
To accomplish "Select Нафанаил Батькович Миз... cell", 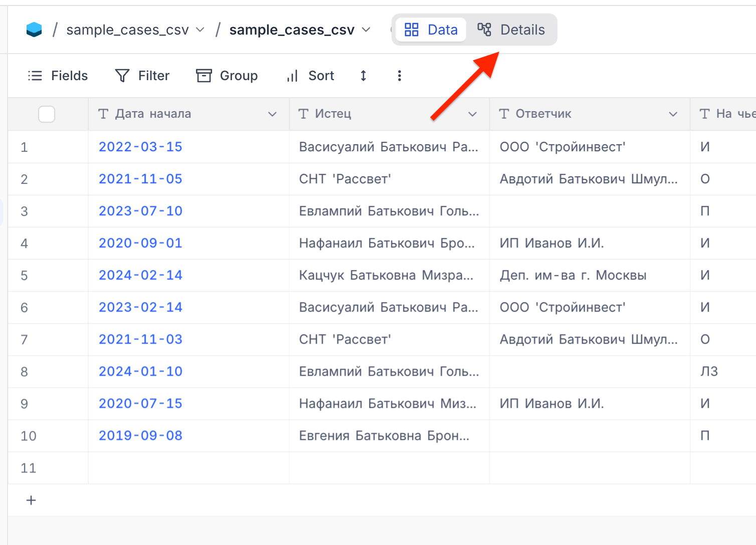I will (x=390, y=403).
